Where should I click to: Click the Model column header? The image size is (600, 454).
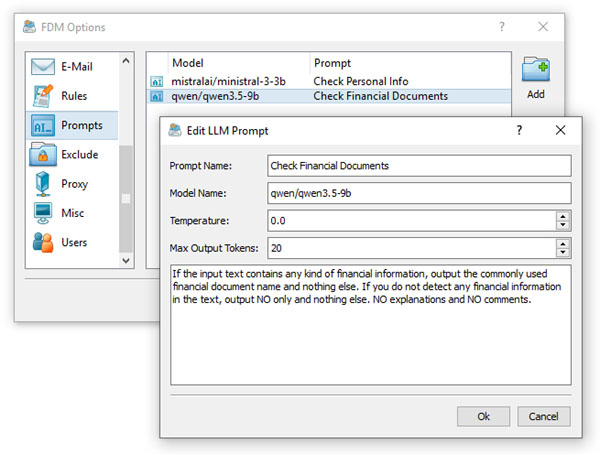[x=188, y=63]
